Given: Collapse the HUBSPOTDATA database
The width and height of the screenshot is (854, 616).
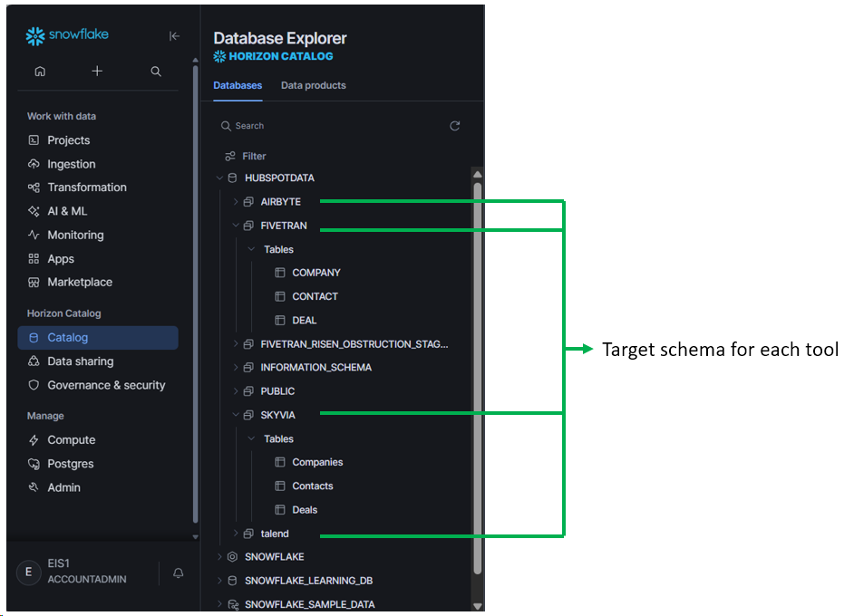Looking at the screenshot, I should pyautogui.click(x=219, y=178).
